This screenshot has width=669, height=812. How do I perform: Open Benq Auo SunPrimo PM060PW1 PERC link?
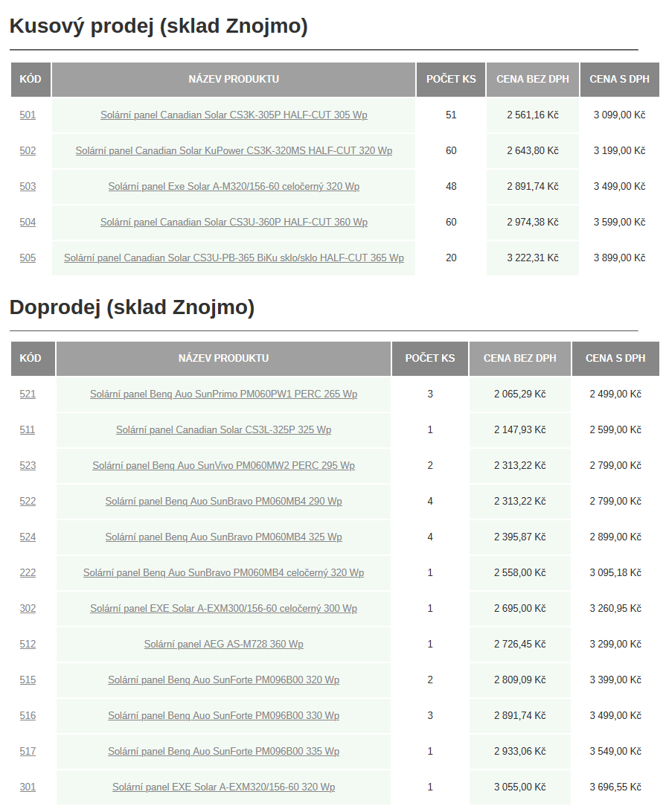223,394
